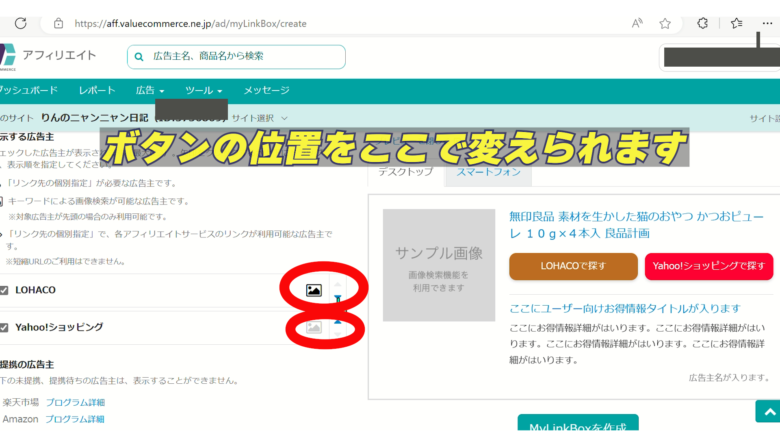
Task: Click the Yahoo!ショッピング image icon
Action: pos(314,327)
